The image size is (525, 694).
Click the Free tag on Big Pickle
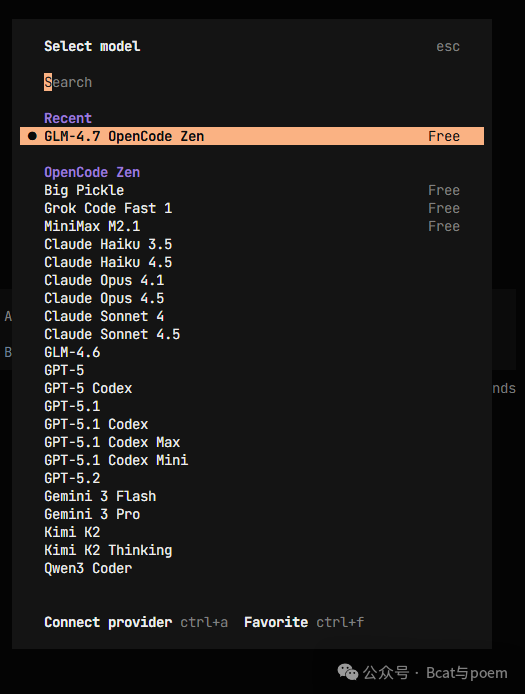(444, 190)
